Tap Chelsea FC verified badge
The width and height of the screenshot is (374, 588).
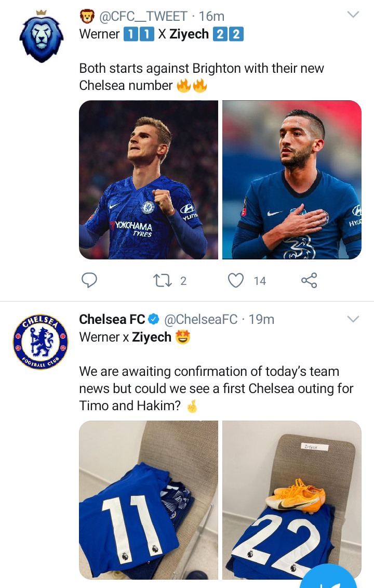tap(154, 319)
